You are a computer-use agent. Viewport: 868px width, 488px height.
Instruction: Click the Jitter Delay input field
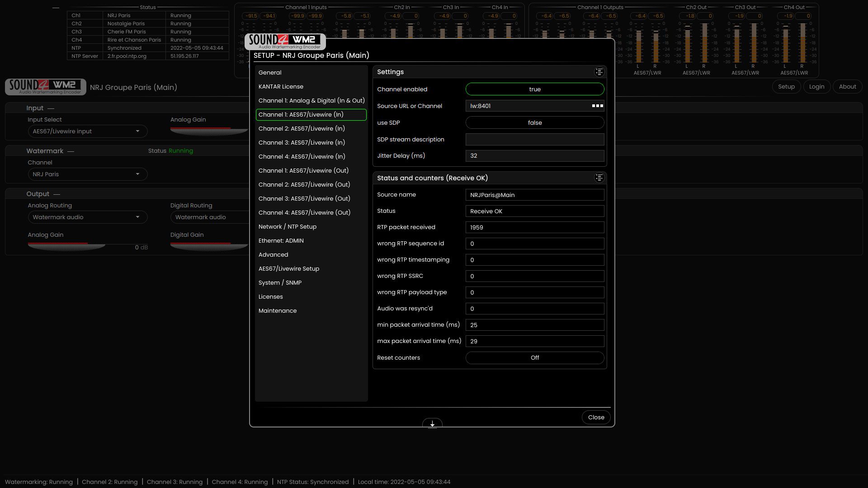click(534, 156)
